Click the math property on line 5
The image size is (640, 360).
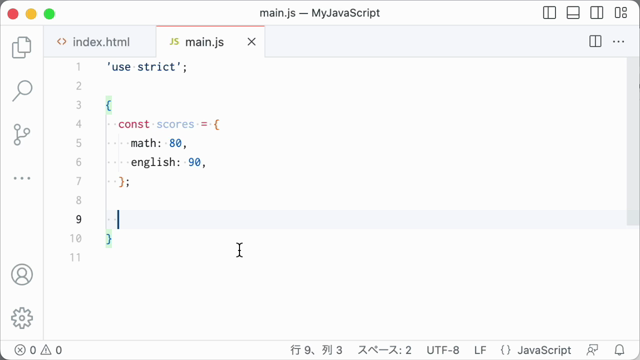tap(143, 143)
